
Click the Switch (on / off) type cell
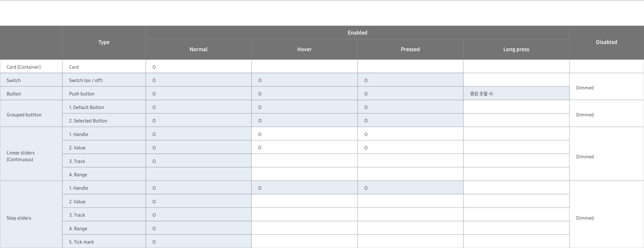pos(86,80)
